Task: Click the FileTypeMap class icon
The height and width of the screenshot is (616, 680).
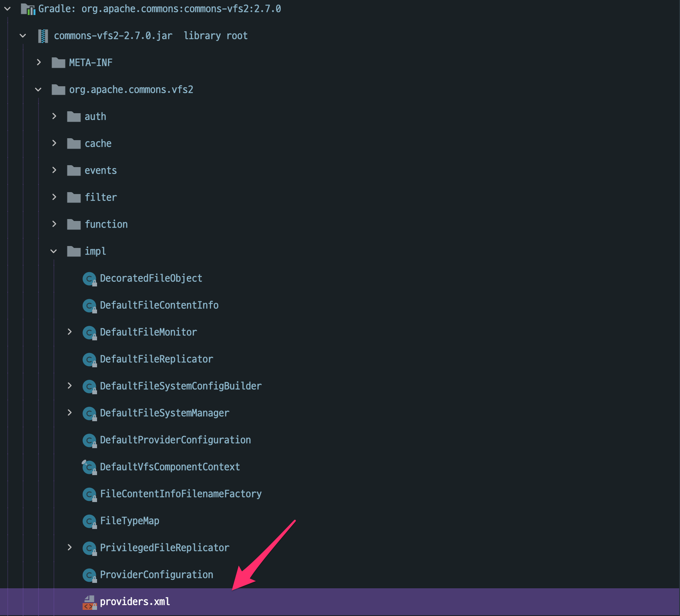Action: 89,521
